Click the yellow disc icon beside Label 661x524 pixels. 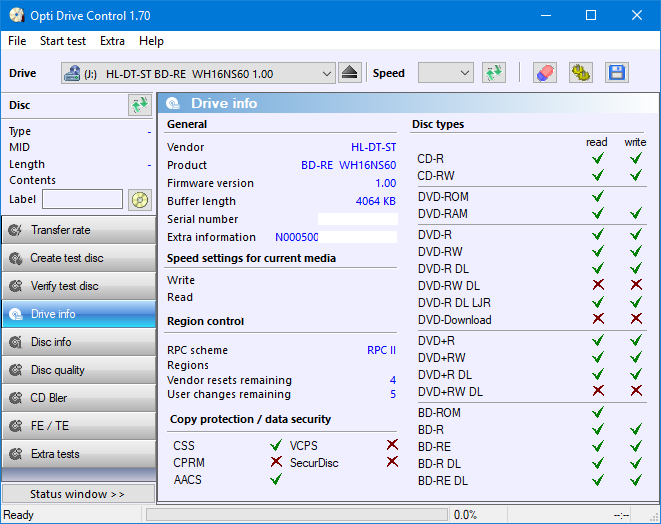(140, 200)
